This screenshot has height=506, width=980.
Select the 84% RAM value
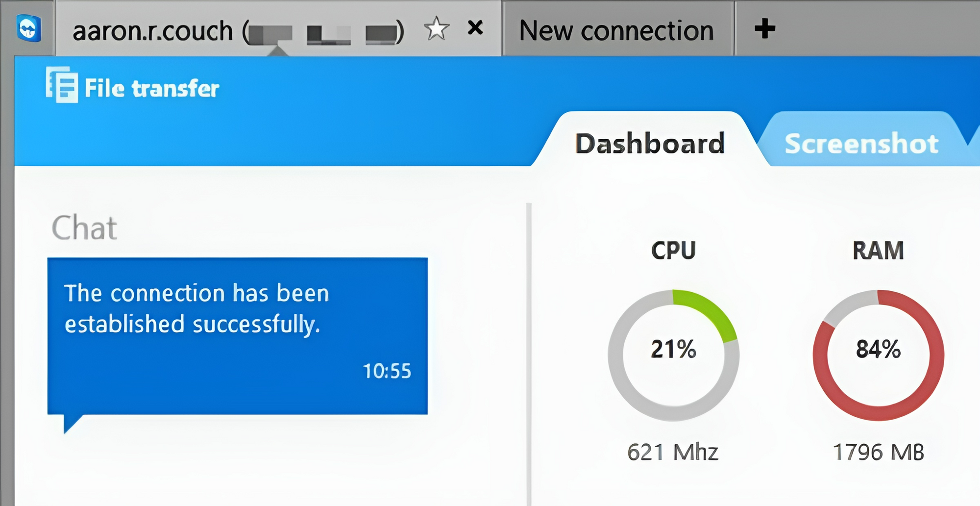coord(879,350)
